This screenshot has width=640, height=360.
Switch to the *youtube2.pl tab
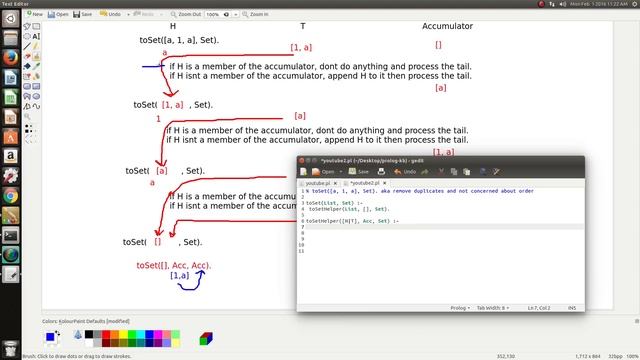365,183
